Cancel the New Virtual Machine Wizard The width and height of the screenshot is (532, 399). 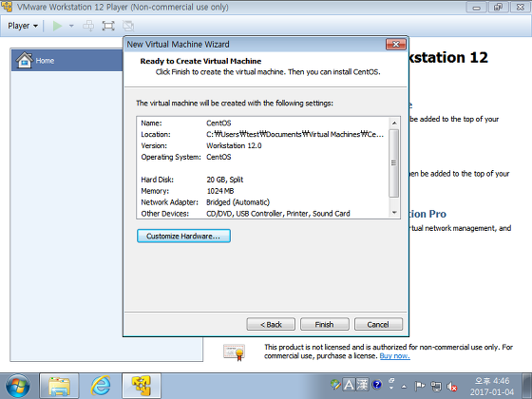coord(378,324)
